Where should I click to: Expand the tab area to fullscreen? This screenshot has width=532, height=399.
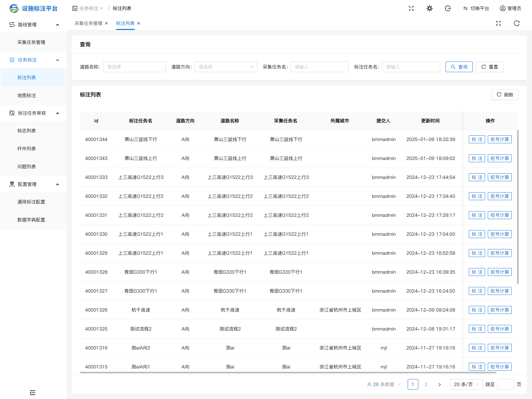click(x=498, y=23)
